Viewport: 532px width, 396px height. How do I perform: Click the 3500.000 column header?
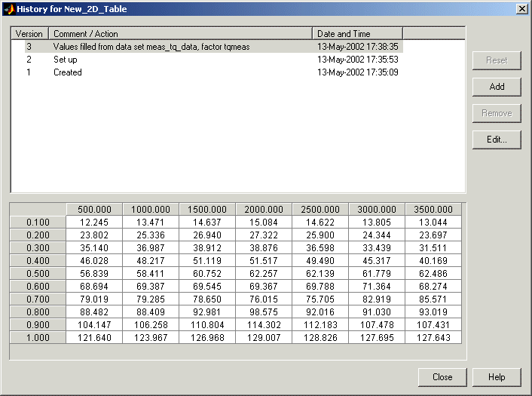point(433,209)
